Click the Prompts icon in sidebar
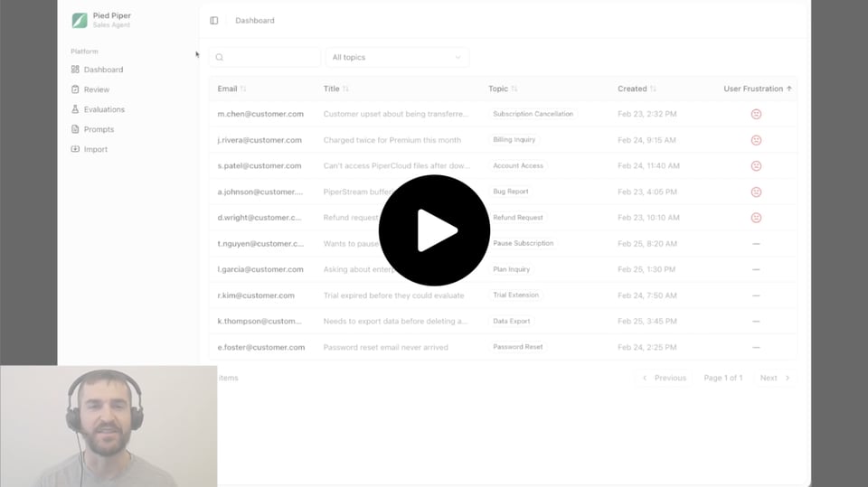 point(76,129)
